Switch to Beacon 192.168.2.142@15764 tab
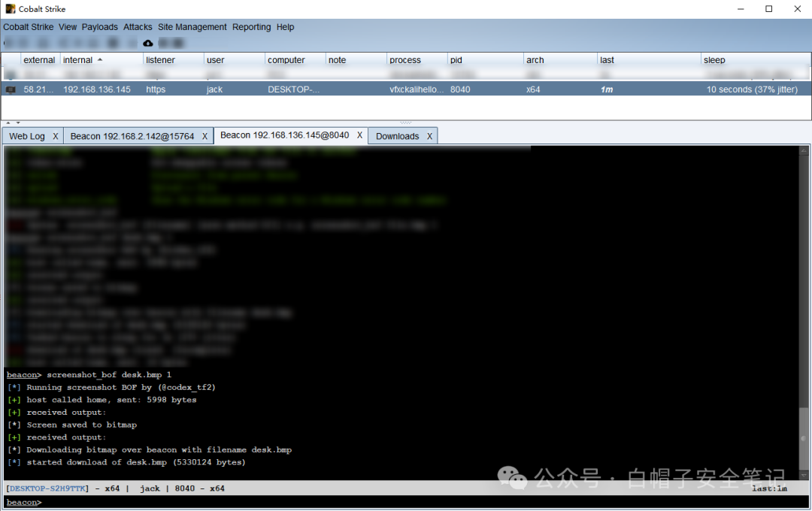This screenshot has height=511, width=812. coord(132,136)
